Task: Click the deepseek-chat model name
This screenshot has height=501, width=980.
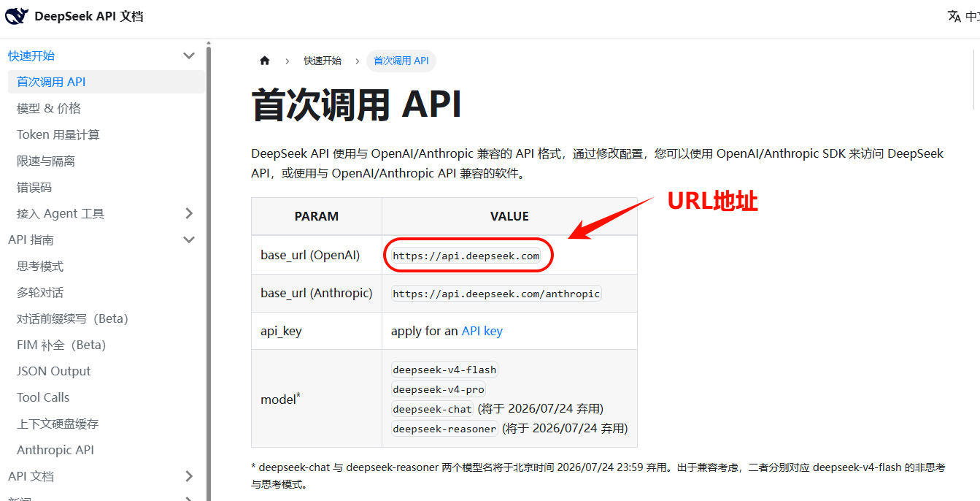Action: (x=433, y=409)
